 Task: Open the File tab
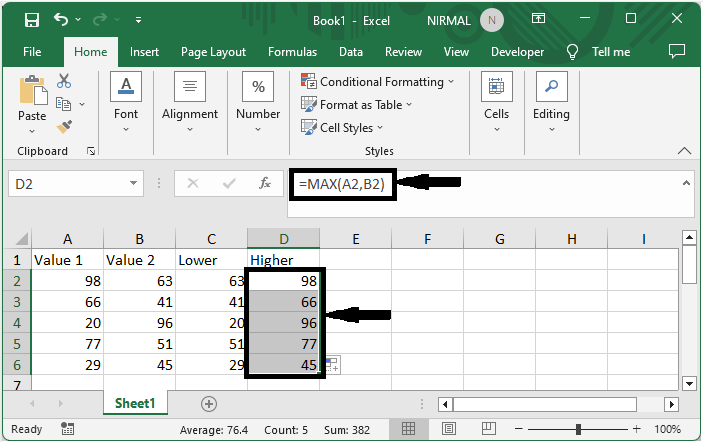click(32, 52)
